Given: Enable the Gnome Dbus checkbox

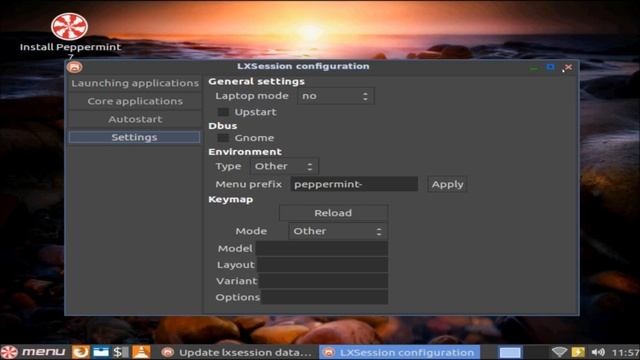Looking at the screenshot, I should tap(223, 138).
